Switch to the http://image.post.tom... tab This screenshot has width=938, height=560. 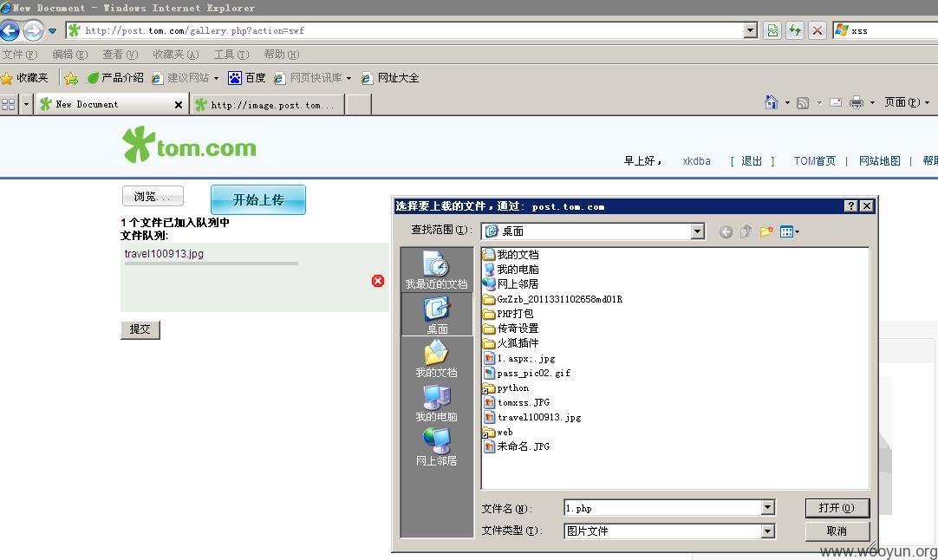tap(267, 105)
